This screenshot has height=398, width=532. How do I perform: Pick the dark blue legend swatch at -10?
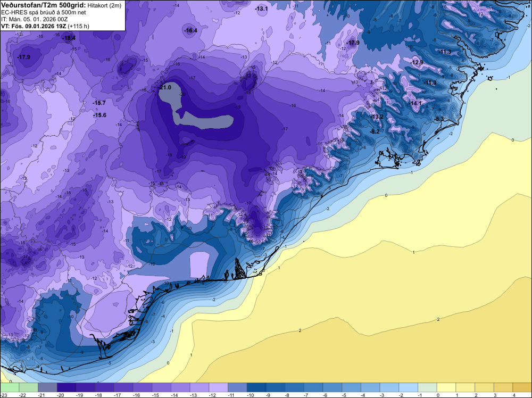256,387
